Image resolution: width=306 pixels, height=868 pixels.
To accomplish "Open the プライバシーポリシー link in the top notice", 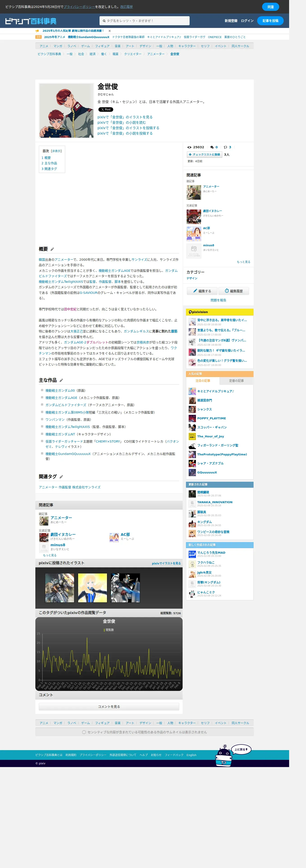I will click(x=79, y=7).
